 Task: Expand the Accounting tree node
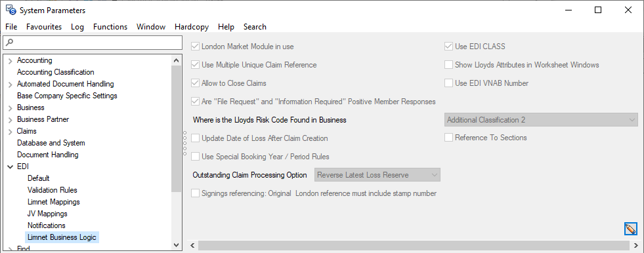coord(11,61)
